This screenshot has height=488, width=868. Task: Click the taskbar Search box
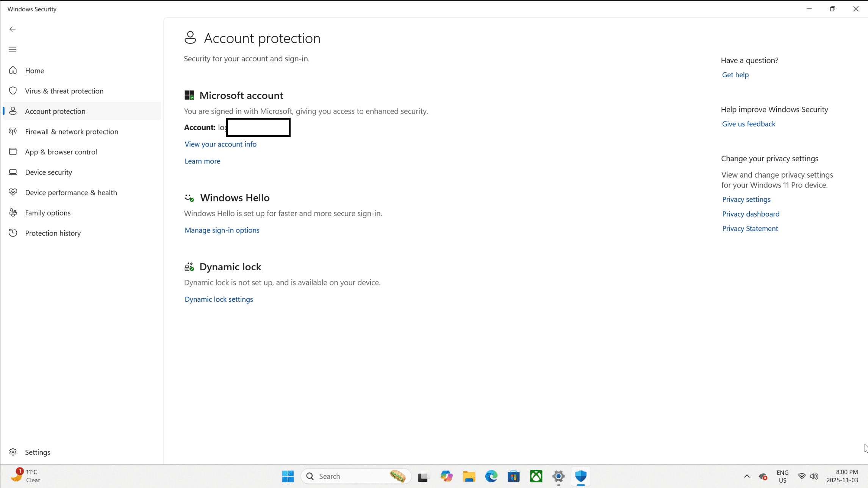tap(349, 476)
